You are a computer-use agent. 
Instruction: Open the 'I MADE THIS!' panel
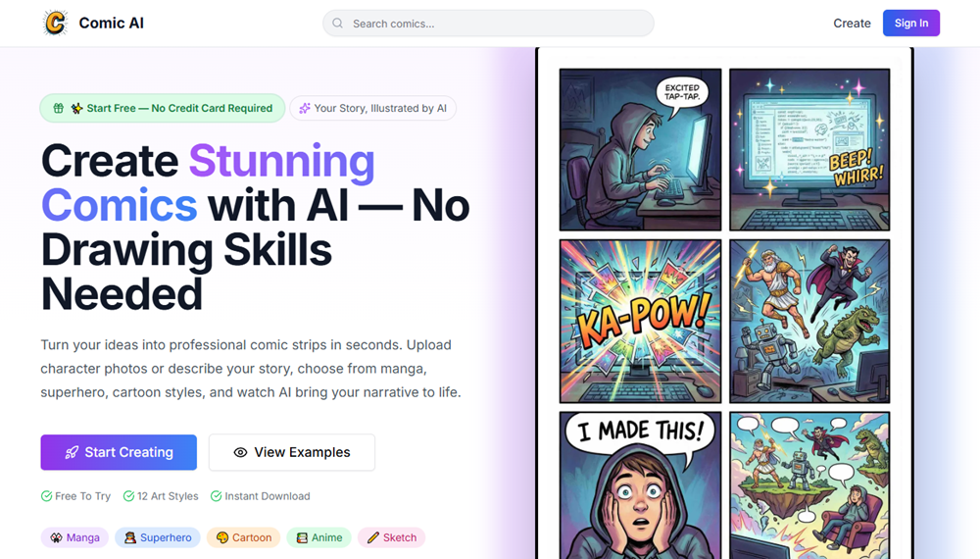pos(640,485)
